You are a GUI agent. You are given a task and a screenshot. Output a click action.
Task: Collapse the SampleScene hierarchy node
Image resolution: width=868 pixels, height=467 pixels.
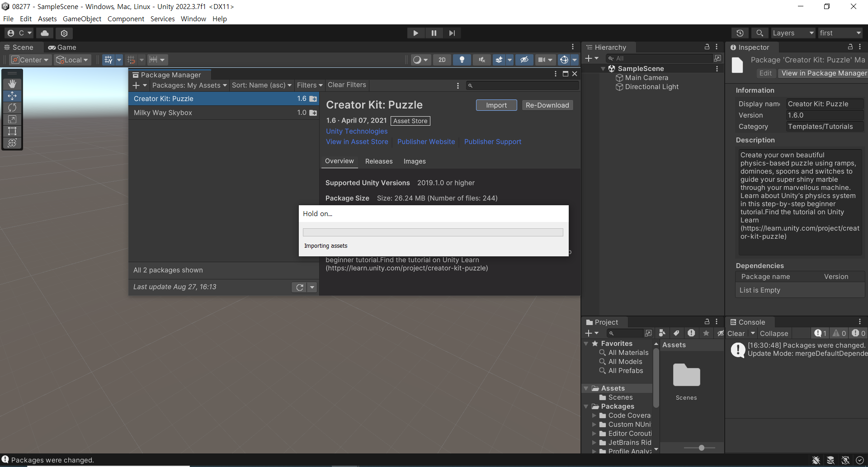coord(603,69)
